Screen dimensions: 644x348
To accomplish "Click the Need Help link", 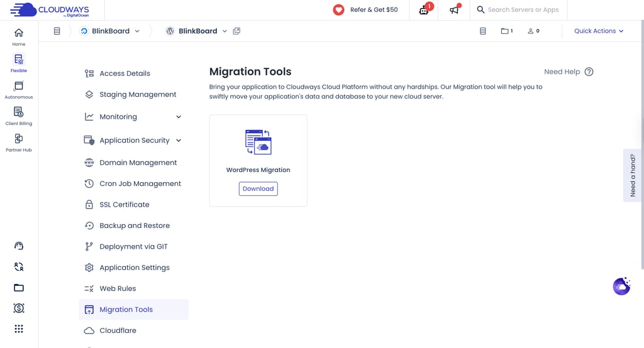I will pyautogui.click(x=562, y=72).
